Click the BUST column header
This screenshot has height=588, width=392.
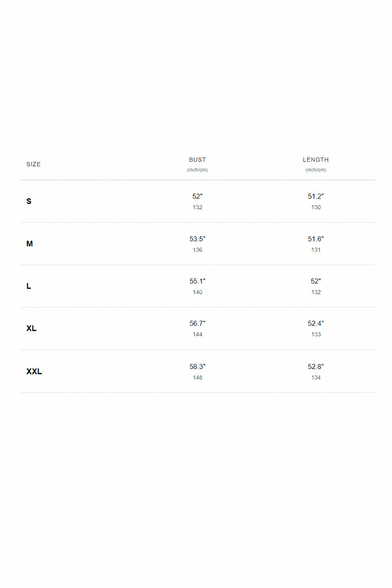tap(198, 160)
